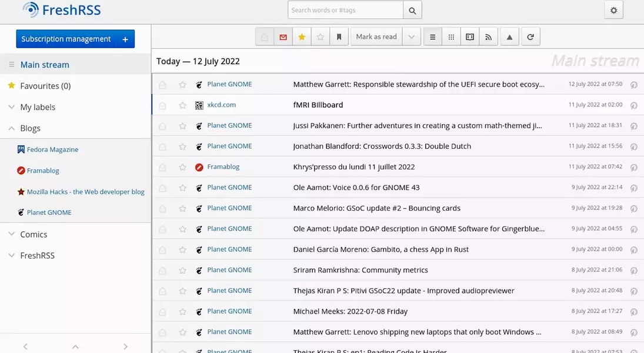Screen dimensions: 644x353
Task: Click xkcd.com feed link in list
Action: [221, 105]
